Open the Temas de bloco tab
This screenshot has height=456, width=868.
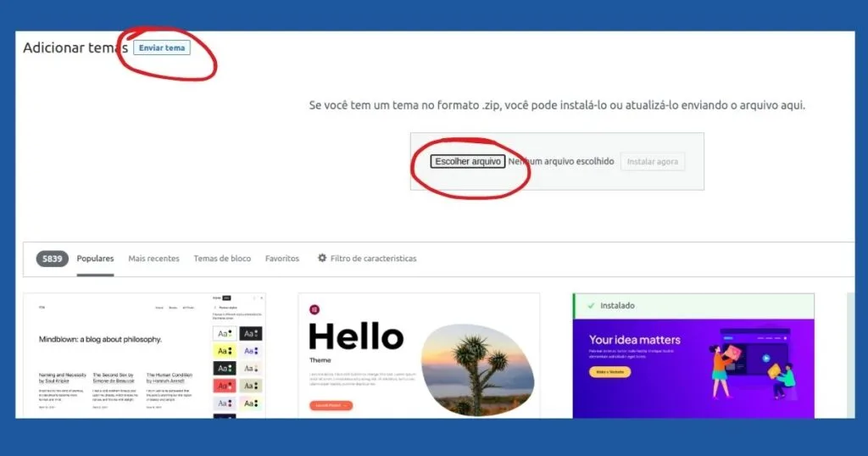click(222, 259)
